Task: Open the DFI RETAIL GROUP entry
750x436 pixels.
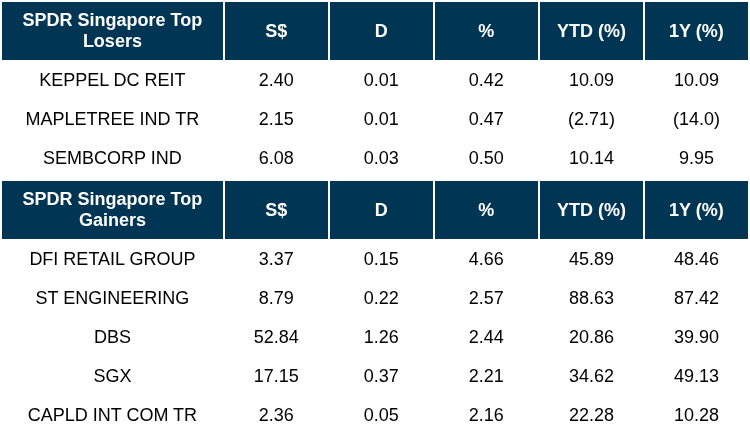Action: coord(112,259)
